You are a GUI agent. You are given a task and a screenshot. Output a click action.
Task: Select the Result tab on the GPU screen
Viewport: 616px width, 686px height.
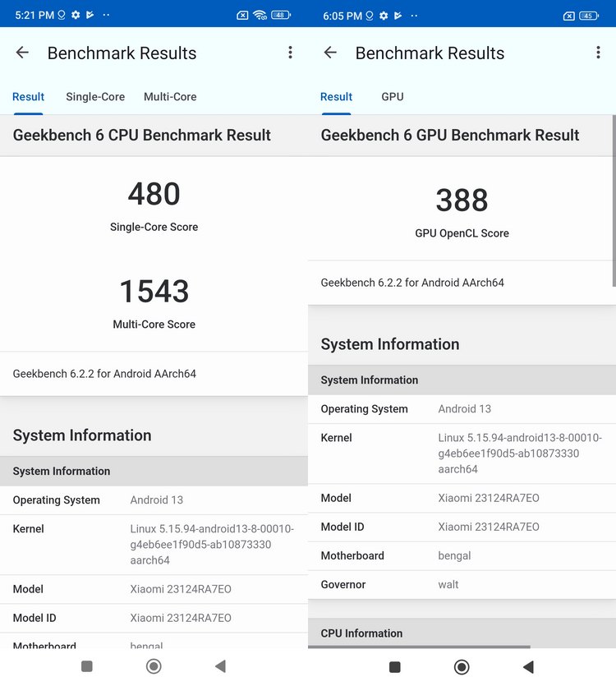click(x=337, y=97)
